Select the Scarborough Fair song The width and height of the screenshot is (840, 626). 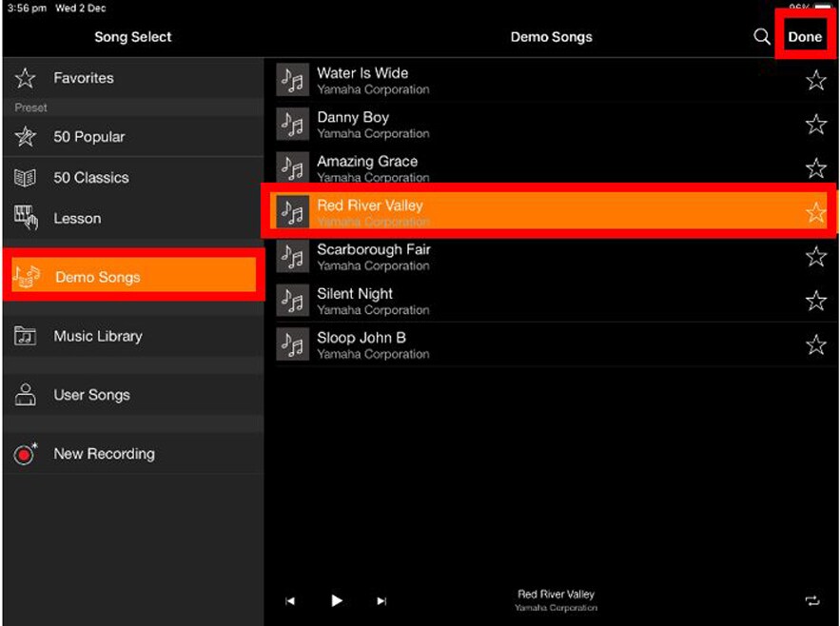pyautogui.click(x=373, y=250)
